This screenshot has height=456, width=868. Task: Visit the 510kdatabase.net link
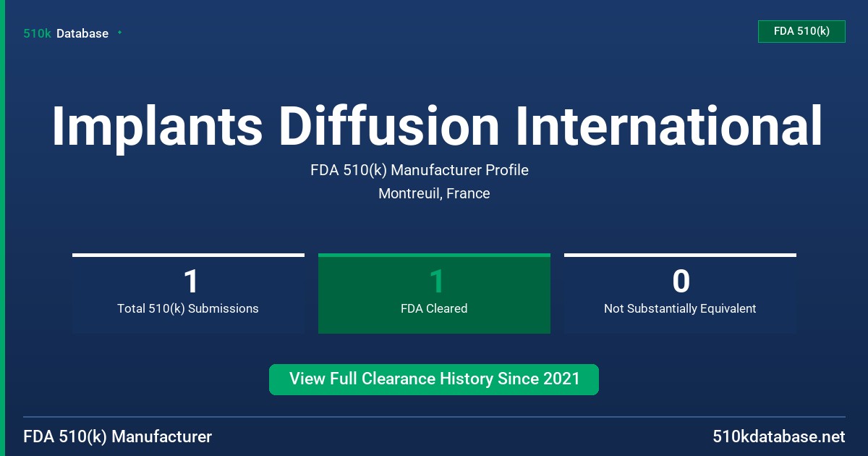click(778, 436)
